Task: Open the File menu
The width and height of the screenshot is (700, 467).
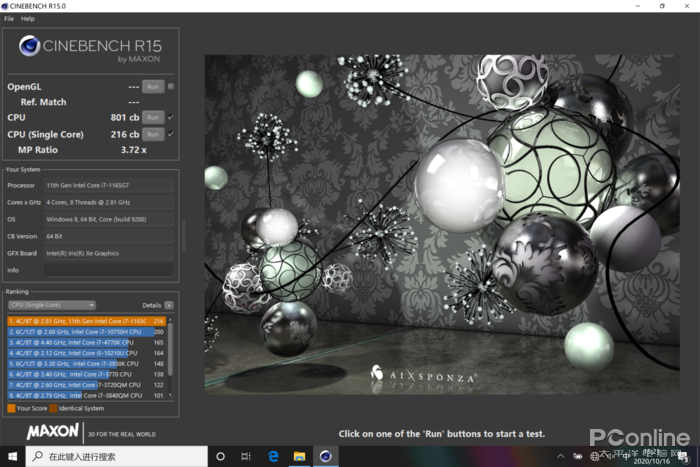Action: coord(9,19)
